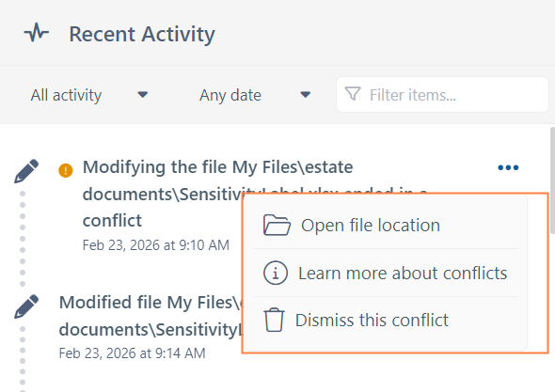
Task: Click the three-dots more options button
Action: click(x=508, y=167)
